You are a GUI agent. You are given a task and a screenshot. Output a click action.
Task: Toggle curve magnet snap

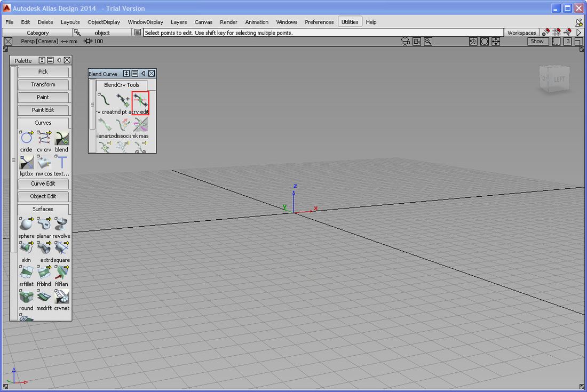click(x=568, y=33)
